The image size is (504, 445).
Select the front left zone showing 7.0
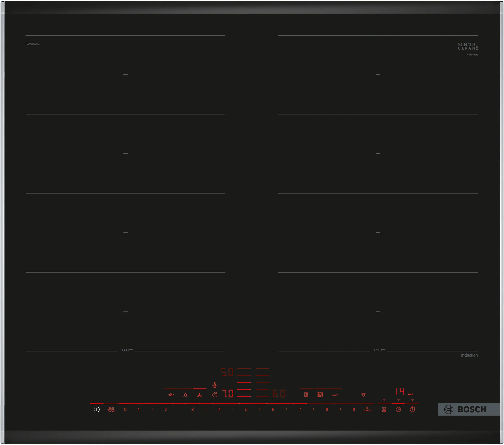point(227,394)
